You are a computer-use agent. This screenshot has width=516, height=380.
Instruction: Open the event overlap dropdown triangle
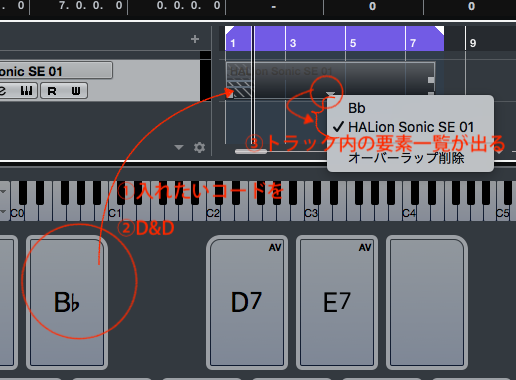[x=330, y=94]
